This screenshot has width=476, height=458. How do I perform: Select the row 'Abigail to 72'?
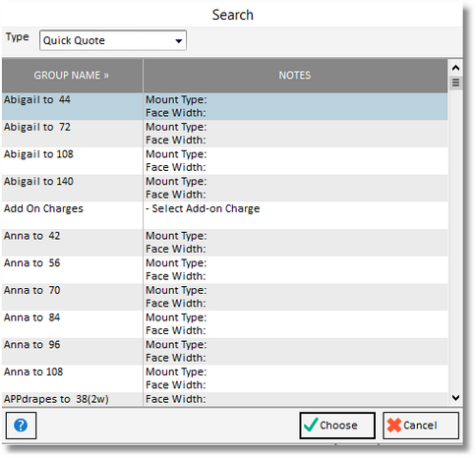click(224, 134)
